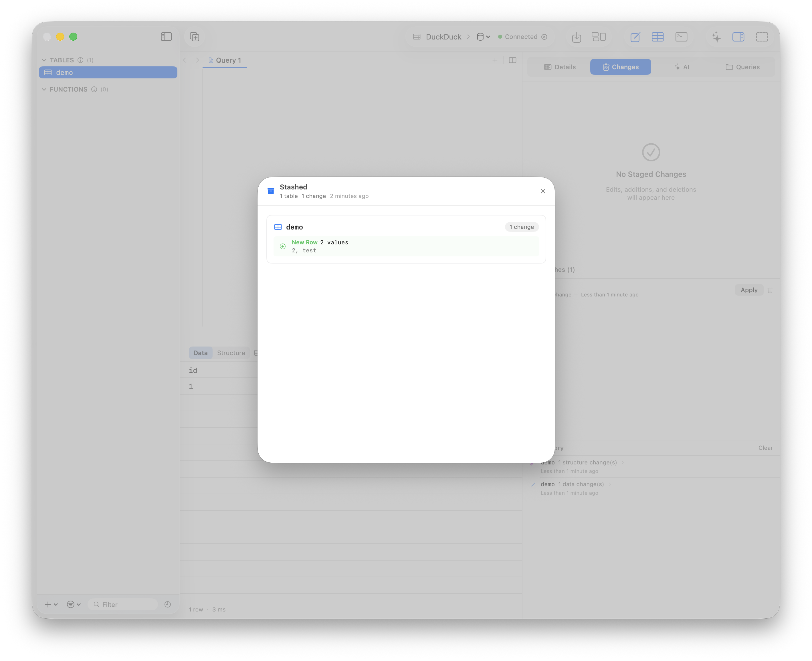Click the Connected status label

tap(521, 37)
